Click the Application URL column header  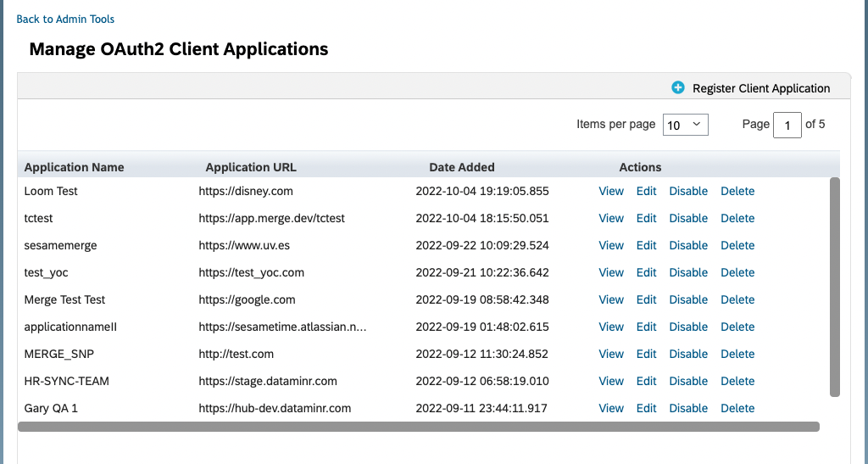[251, 167]
